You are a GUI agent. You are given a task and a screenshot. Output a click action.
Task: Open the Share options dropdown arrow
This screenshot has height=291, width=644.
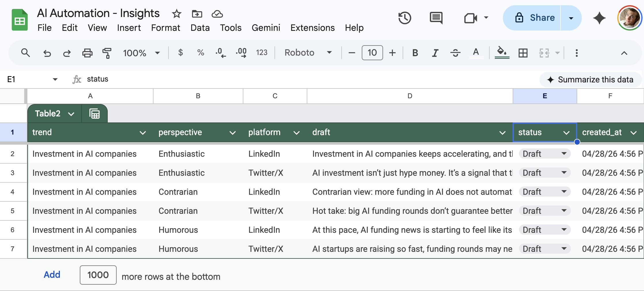tap(571, 18)
